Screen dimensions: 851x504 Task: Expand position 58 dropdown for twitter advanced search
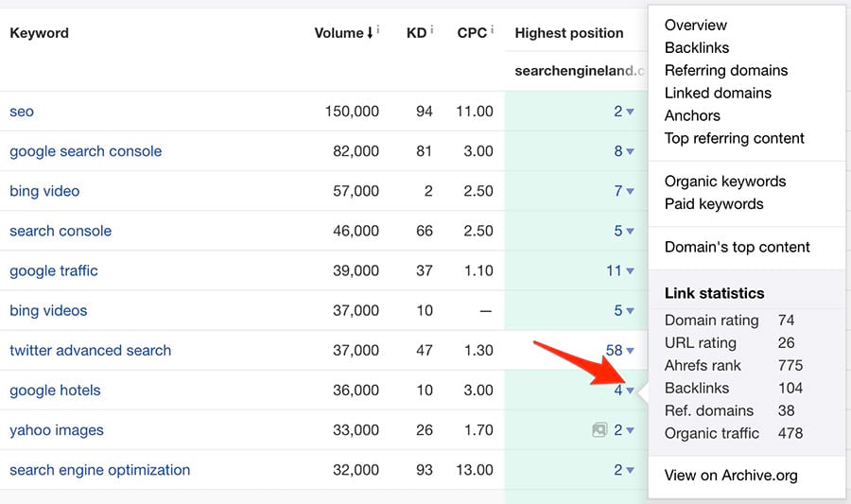[x=629, y=351]
